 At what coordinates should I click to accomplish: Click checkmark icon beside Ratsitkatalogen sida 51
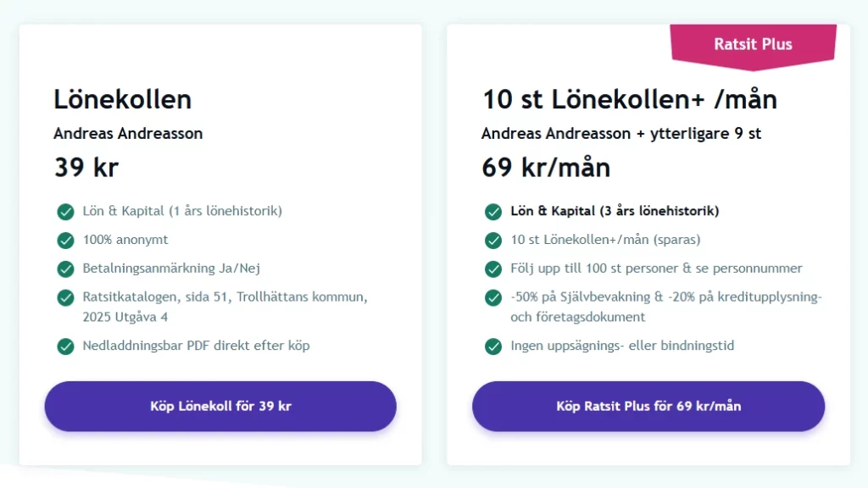point(65,297)
